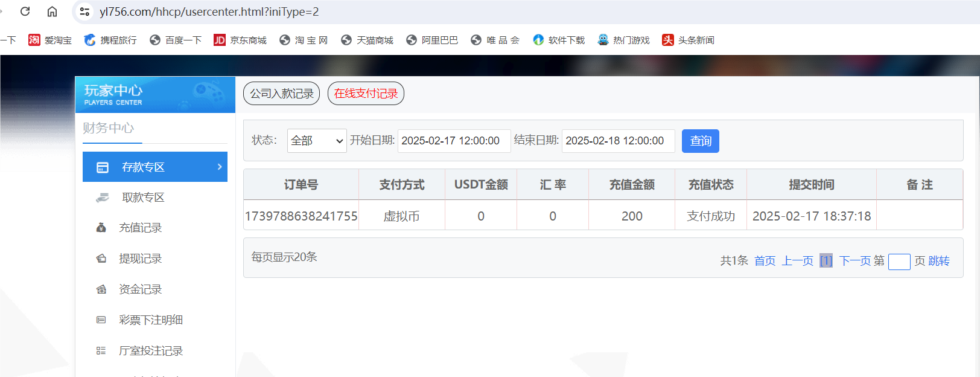Click the 取款专区 icon

(103, 198)
